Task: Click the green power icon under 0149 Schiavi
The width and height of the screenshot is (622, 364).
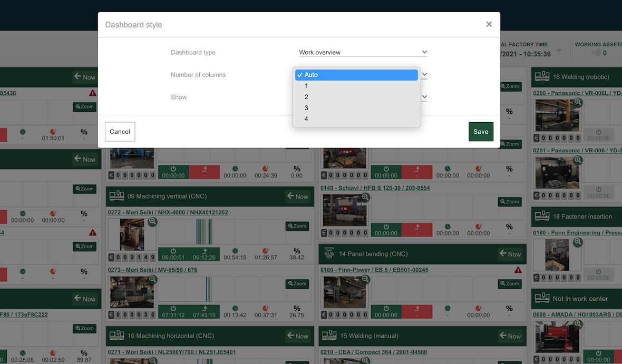Action: tap(386, 227)
